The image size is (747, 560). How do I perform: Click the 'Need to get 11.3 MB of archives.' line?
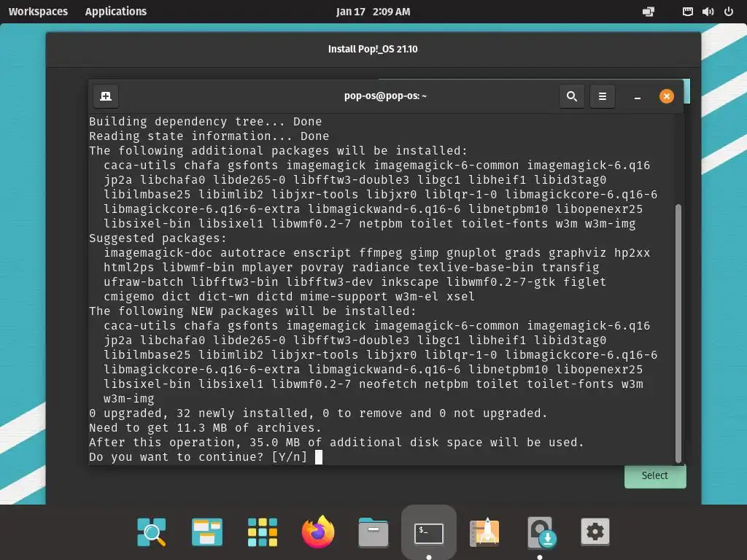(x=205, y=427)
